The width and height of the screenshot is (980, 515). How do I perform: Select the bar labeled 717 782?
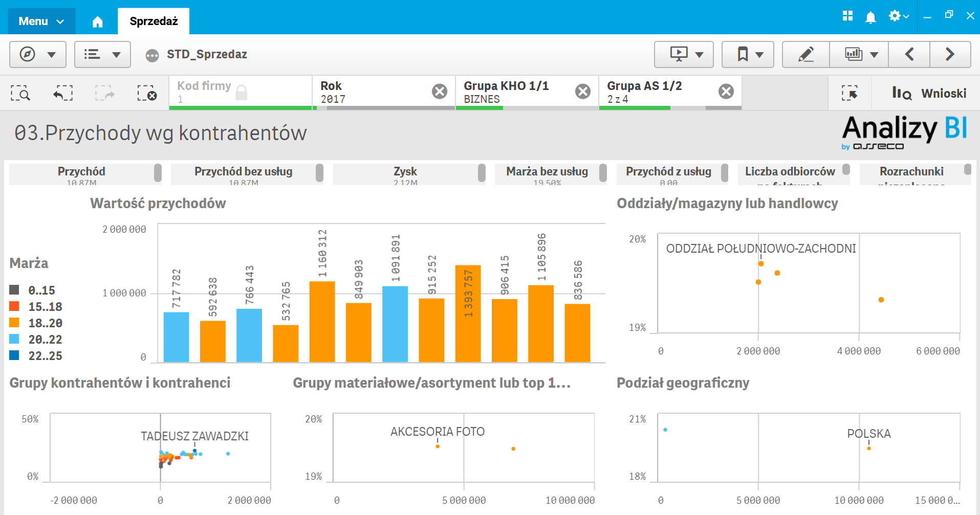pyautogui.click(x=176, y=337)
